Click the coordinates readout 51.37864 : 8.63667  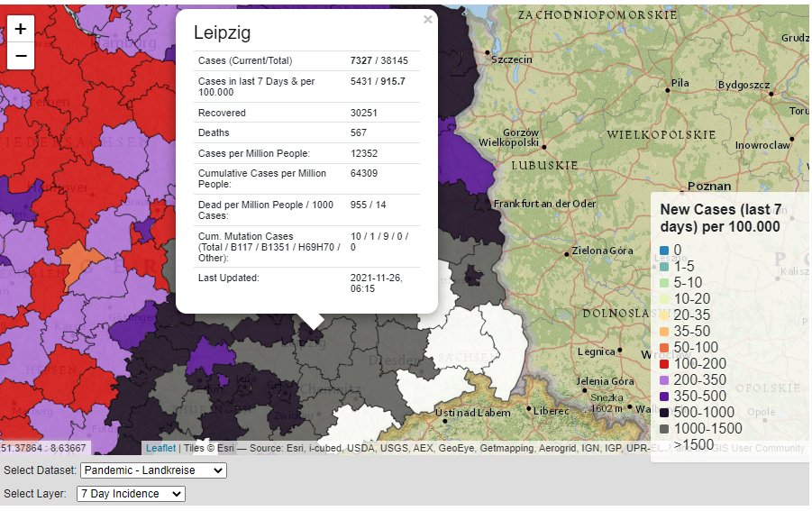pos(43,448)
